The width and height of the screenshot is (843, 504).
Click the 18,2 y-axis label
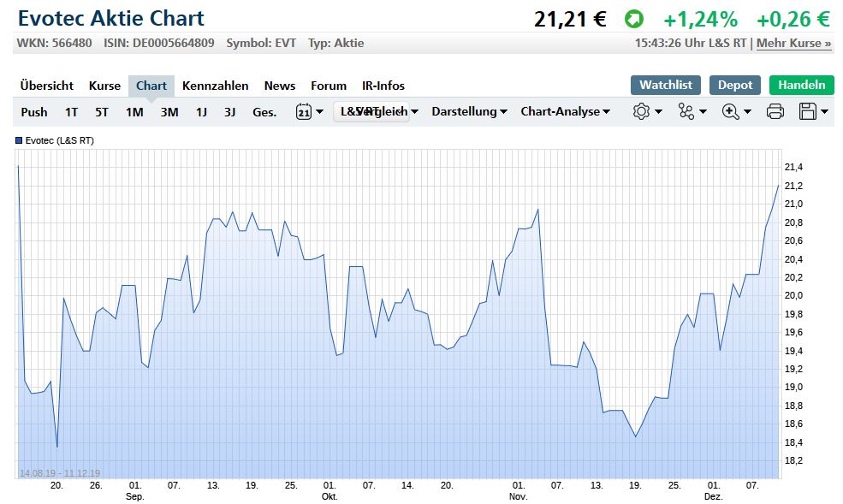coord(793,460)
